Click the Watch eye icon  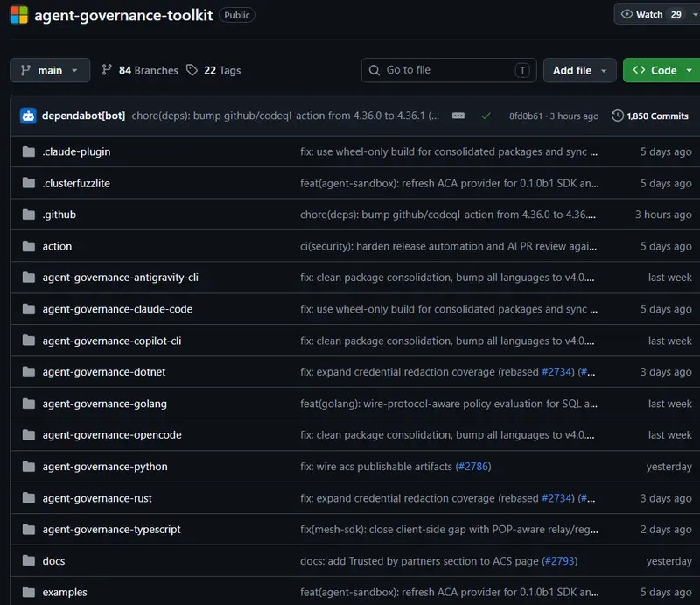coord(626,14)
